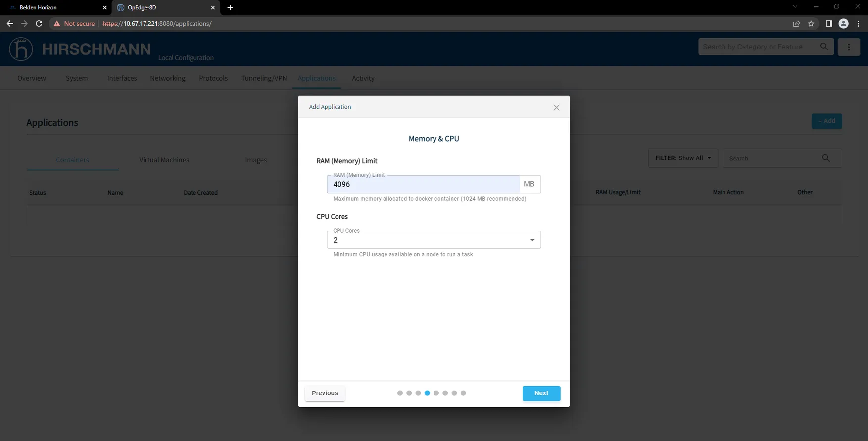Expand the FILTER: Show All dropdown

tap(683, 158)
